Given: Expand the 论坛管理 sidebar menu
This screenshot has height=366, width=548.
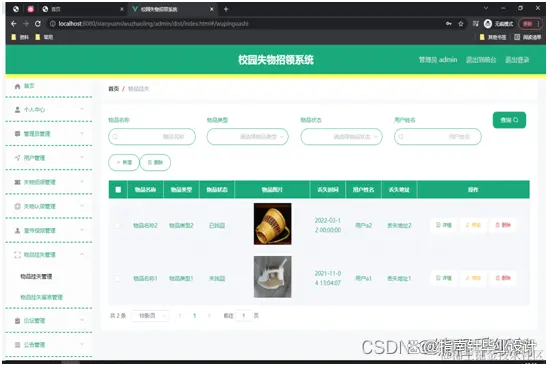Looking at the screenshot, I should pyautogui.click(x=82, y=320).
